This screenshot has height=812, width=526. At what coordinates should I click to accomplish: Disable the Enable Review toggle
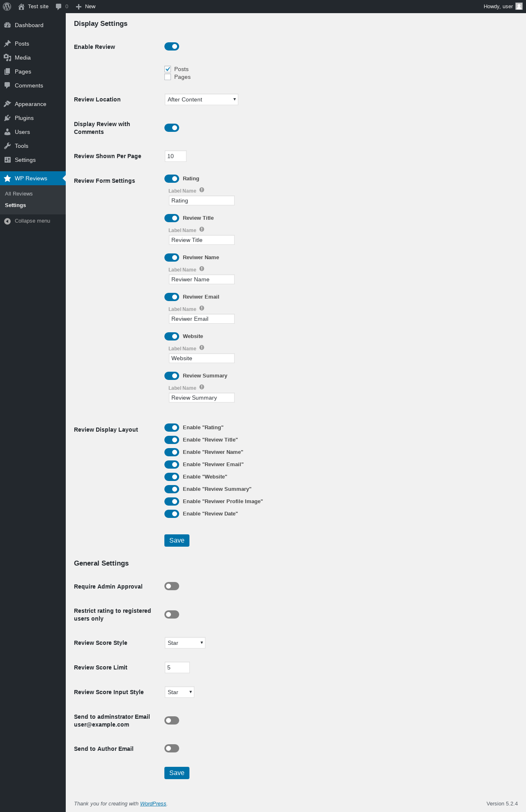[x=172, y=46]
